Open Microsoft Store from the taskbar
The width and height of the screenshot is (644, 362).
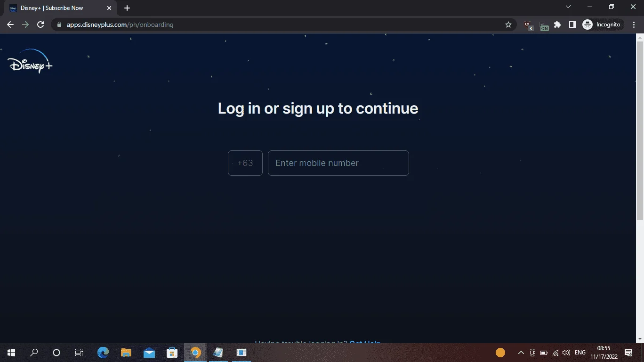pyautogui.click(x=172, y=353)
